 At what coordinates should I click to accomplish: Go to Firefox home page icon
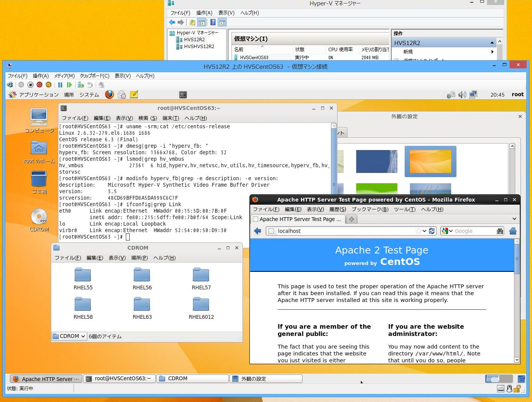click(513, 231)
